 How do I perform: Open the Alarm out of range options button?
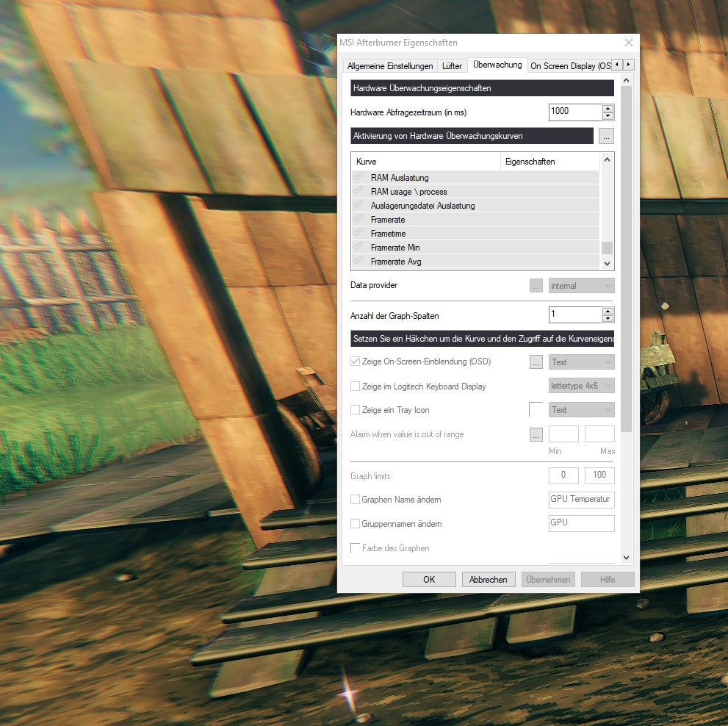coord(536,434)
